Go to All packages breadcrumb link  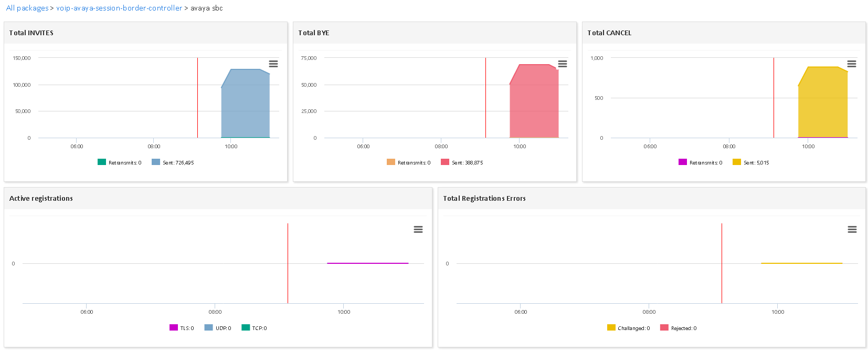click(x=27, y=8)
